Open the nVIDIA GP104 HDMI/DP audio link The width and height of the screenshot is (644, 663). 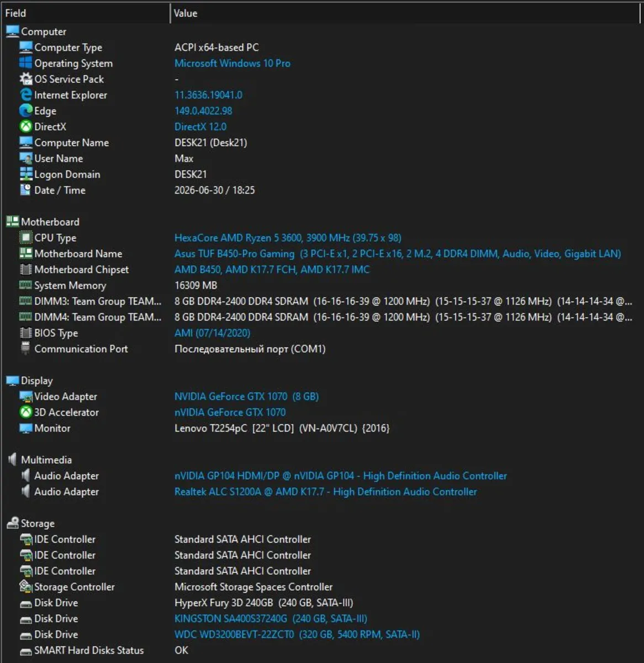coord(341,476)
